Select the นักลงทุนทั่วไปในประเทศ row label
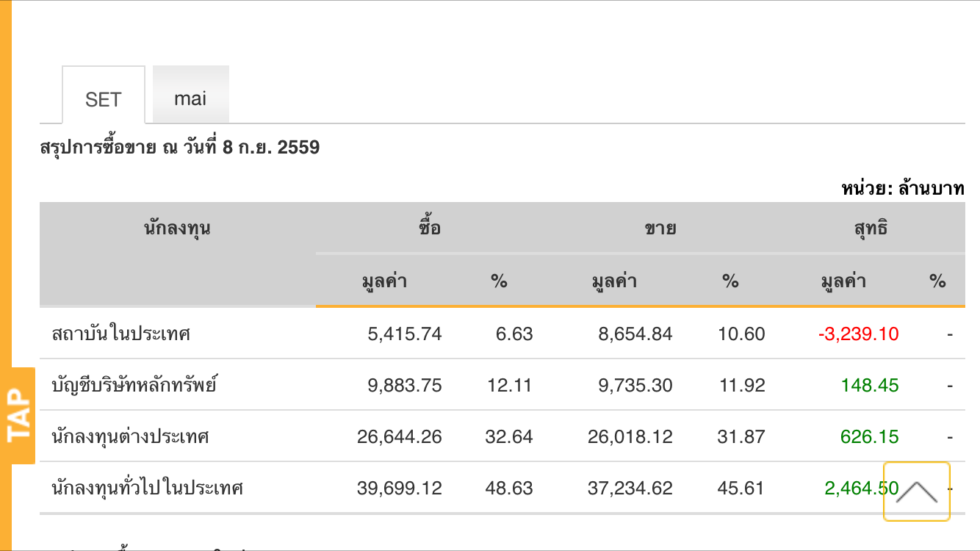980x551 pixels. pyautogui.click(x=147, y=488)
